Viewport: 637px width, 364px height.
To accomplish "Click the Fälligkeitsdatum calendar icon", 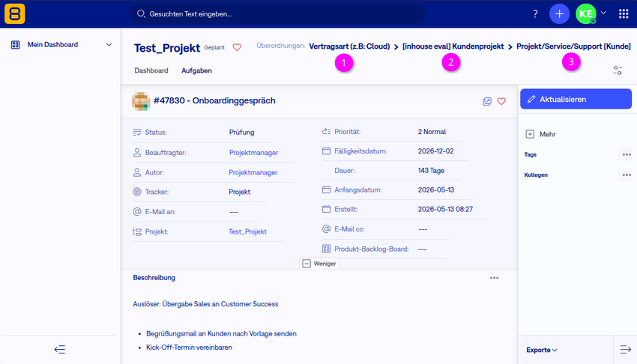I will click(326, 151).
